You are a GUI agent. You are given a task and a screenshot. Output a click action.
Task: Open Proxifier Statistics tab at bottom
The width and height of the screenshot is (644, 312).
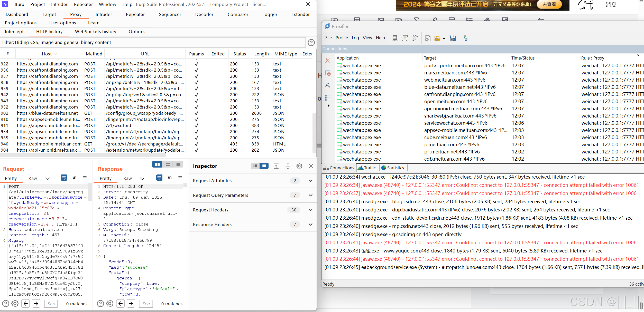pos(393,168)
